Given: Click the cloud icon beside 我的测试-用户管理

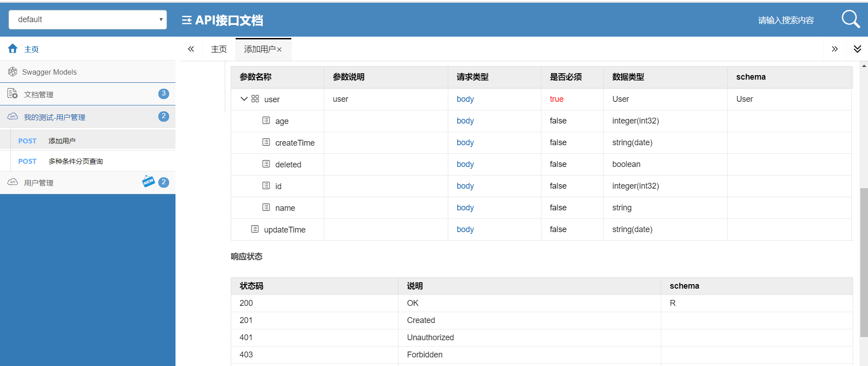Looking at the screenshot, I should click(x=13, y=117).
